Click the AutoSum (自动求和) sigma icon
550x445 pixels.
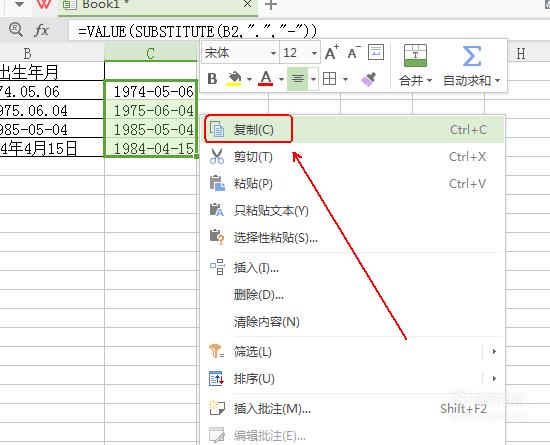[471, 56]
